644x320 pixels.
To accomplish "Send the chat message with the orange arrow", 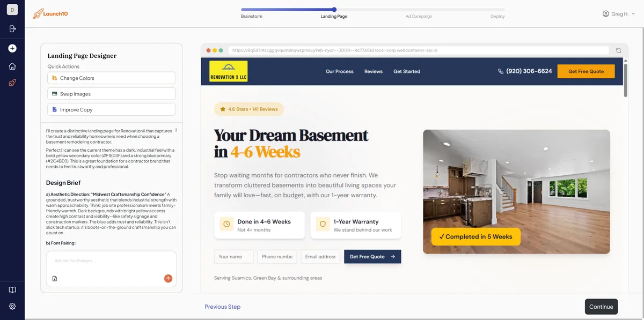I will click(x=168, y=278).
